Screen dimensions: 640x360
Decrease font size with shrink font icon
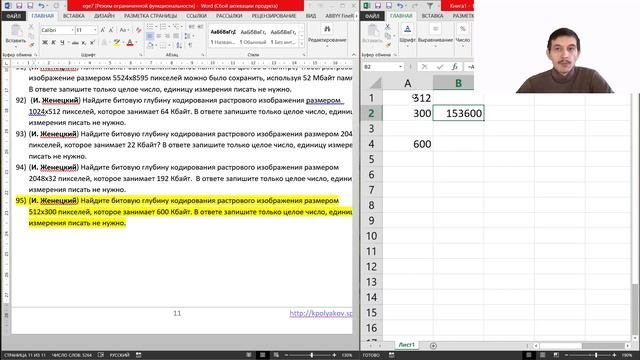coord(111,30)
